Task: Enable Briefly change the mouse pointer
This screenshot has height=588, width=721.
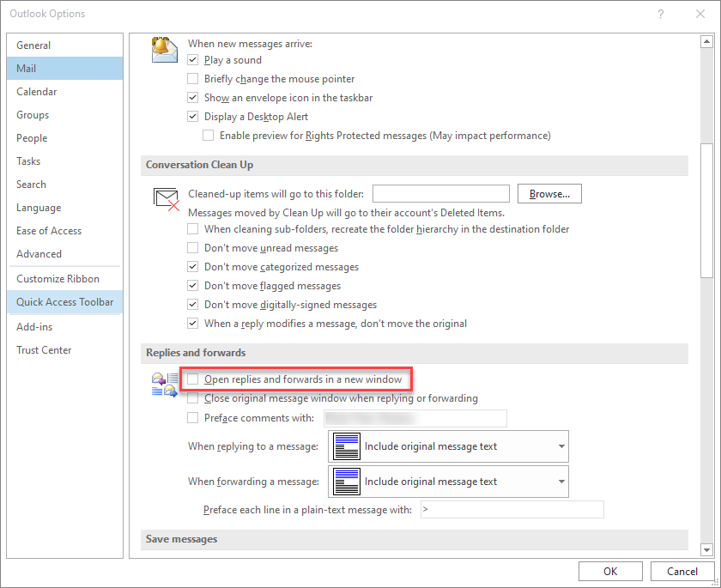Action: tap(192, 79)
